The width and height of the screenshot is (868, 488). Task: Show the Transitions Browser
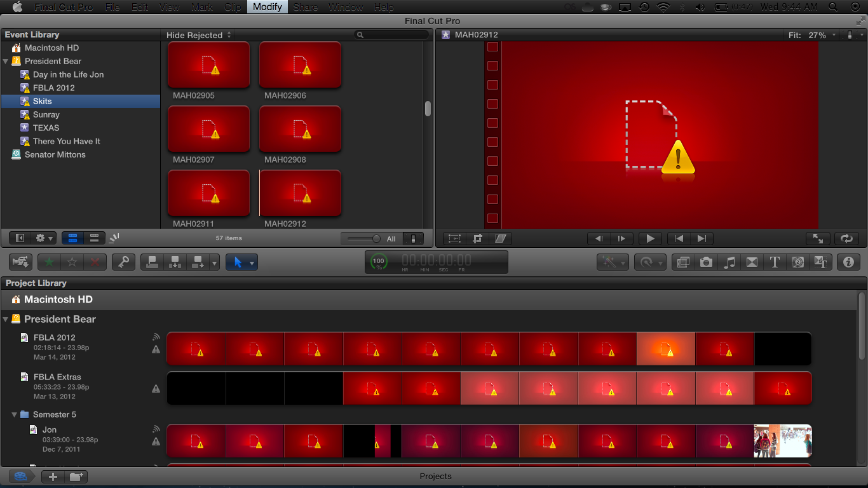(752, 262)
